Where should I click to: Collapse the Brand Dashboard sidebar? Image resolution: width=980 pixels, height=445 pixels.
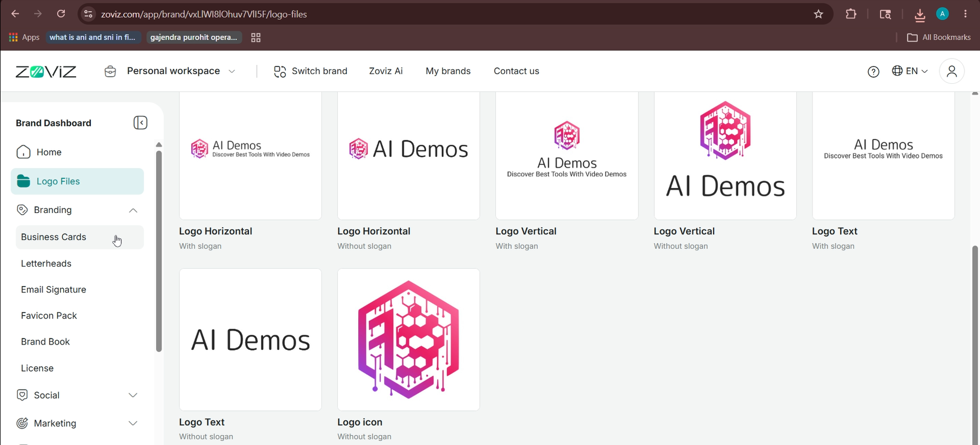click(x=140, y=123)
